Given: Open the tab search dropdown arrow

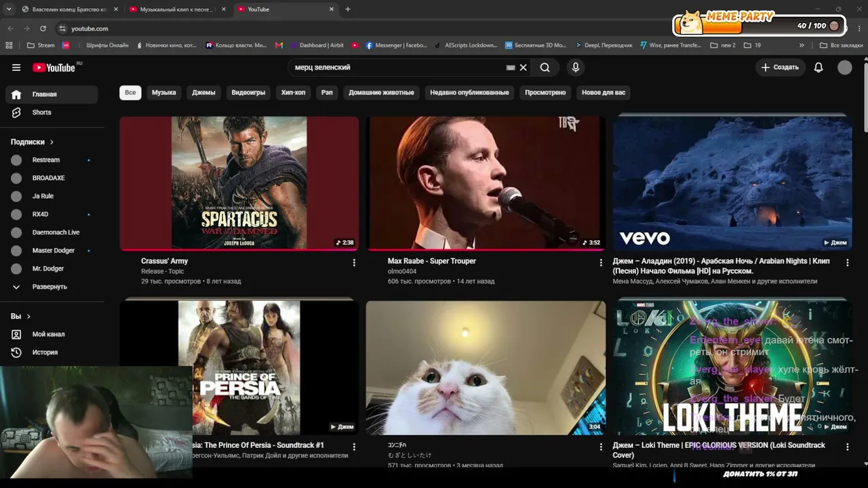Looking at the screenshot, I should click(x=9, y=9).
